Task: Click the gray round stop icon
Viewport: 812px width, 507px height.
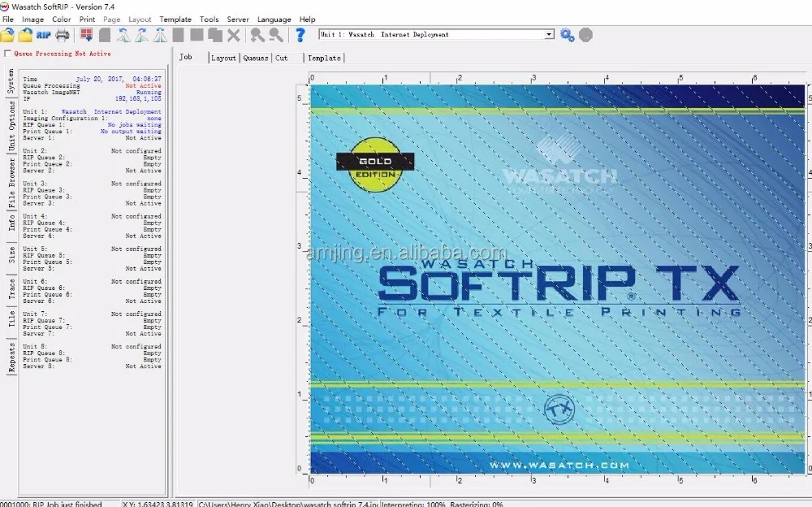Action: click(x=585, y=35)
